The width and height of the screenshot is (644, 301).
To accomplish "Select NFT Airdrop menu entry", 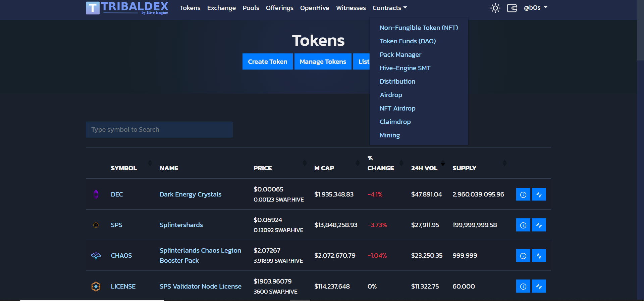I will coord(397,108).
